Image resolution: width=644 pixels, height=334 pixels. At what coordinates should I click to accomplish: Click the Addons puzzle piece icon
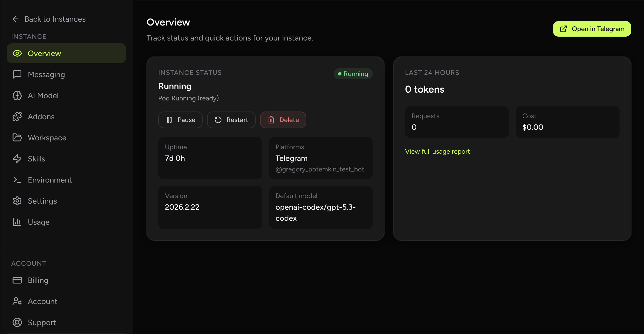click(x=17, y=117)
